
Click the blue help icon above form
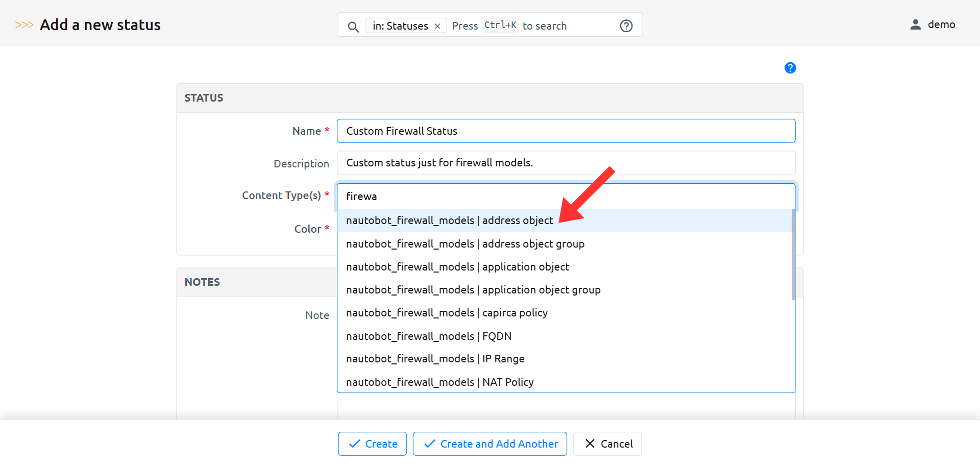[x=790, y=68]
